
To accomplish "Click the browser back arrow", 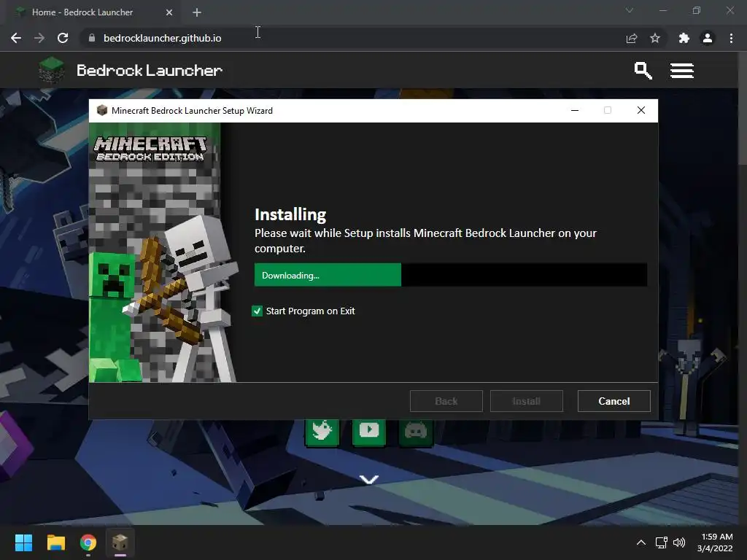I will [x=16, y=38].
